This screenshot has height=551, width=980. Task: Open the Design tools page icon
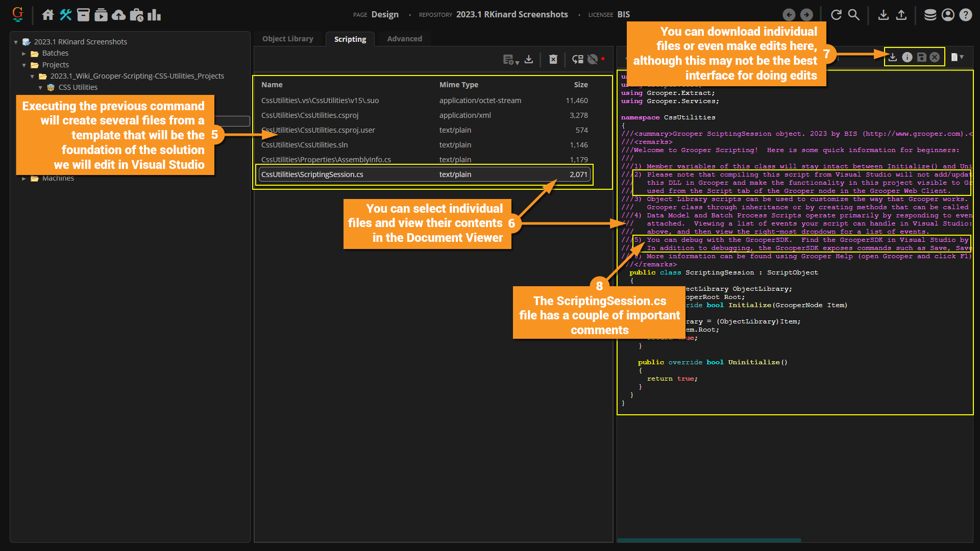(x=65, y=15)
